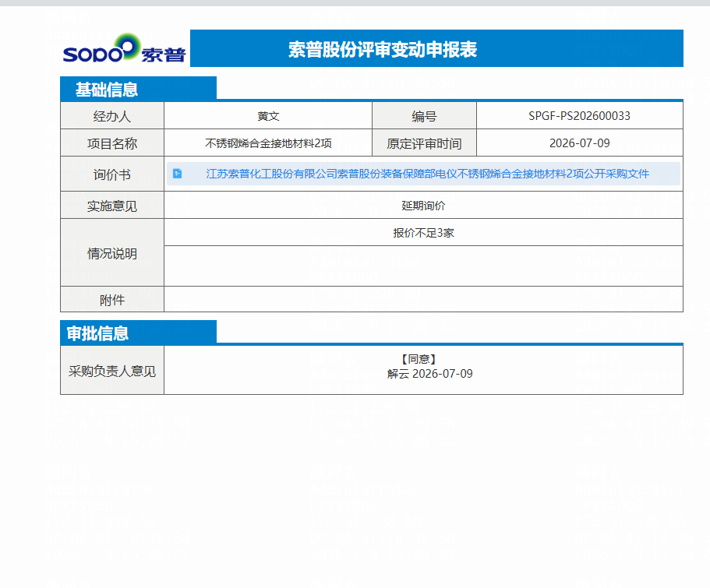This screenshot has height=588, width=710.
Task: Click the approval result 【同意】
Action: (x=419, y=359)
